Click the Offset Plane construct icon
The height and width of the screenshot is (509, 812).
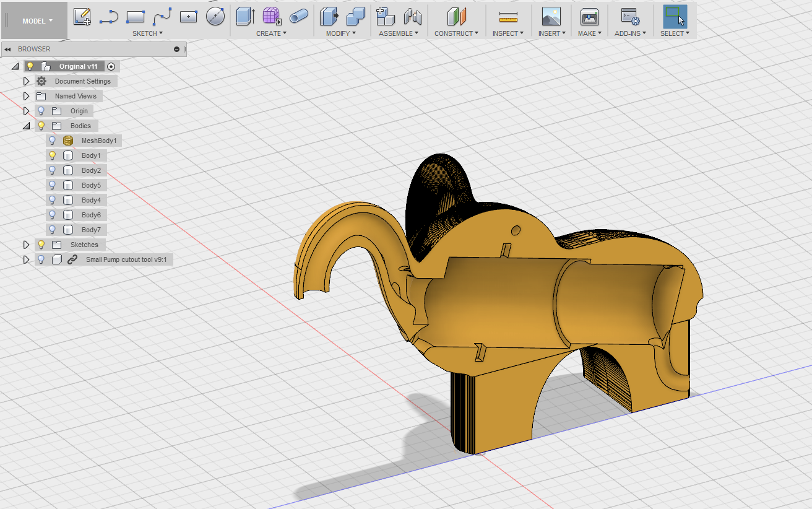click(x=457, y=17)
